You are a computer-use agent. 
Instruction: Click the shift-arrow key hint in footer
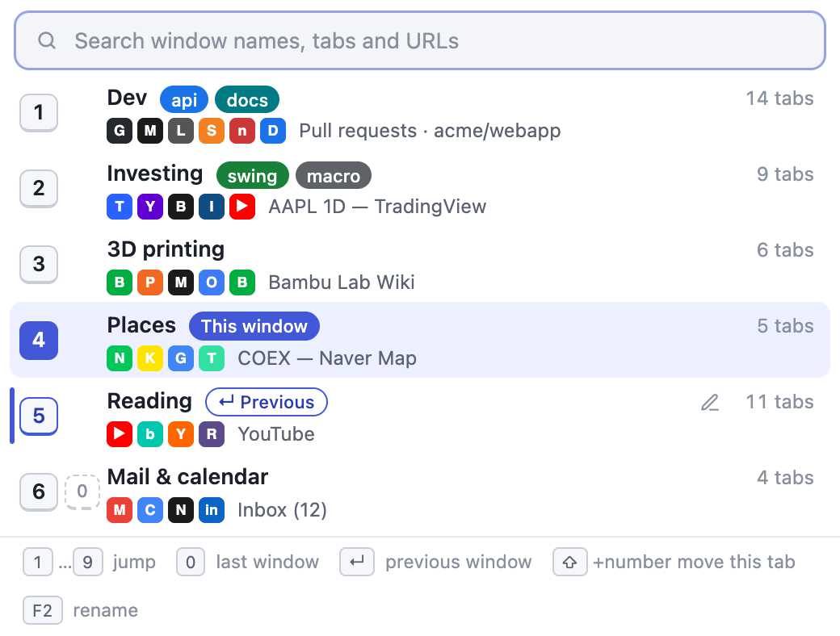coord(570,562)
